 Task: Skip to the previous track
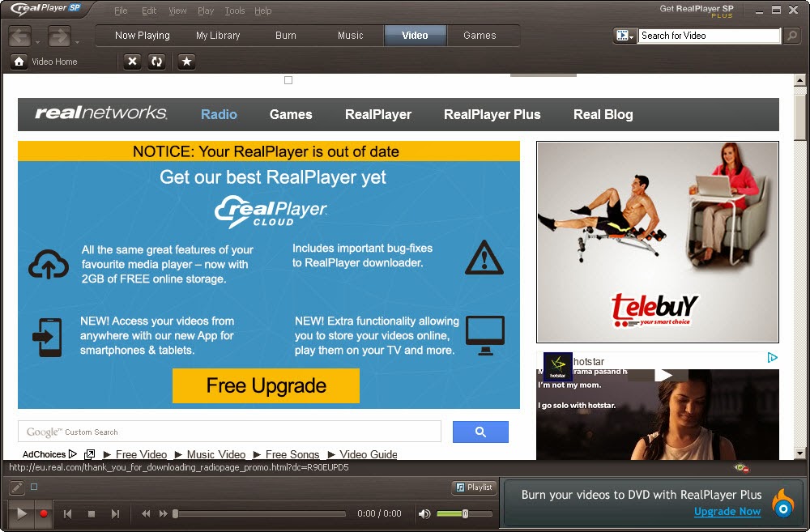(x=67, y=514)
